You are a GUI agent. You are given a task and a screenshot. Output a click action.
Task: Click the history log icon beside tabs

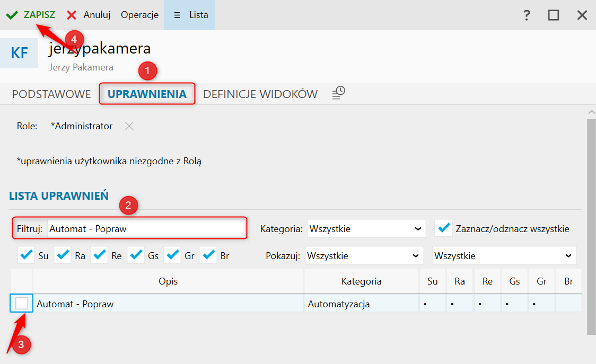click(339, 93)
